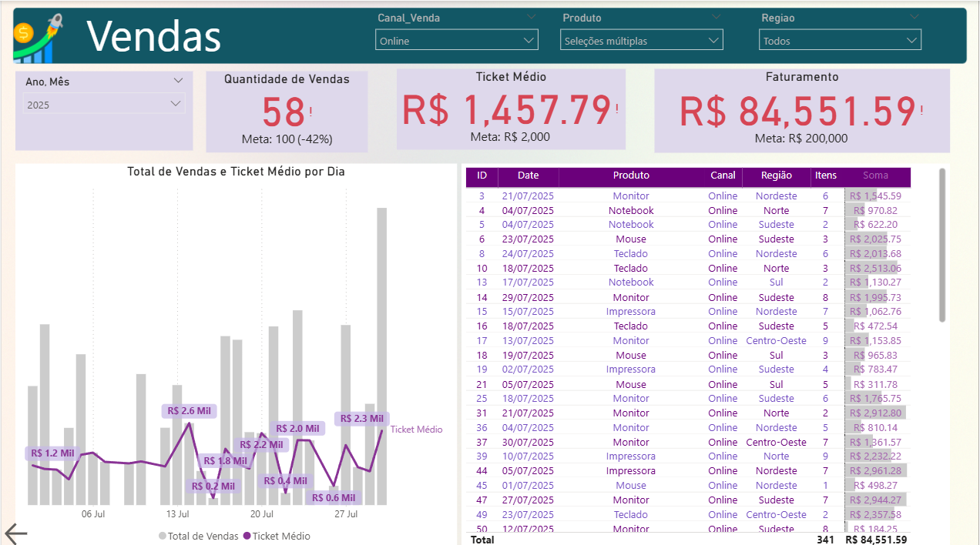Viewport: 980px width, 545px height.
Task: Click chevron icon in Regiao slicer header
Action: coord(914,17)
